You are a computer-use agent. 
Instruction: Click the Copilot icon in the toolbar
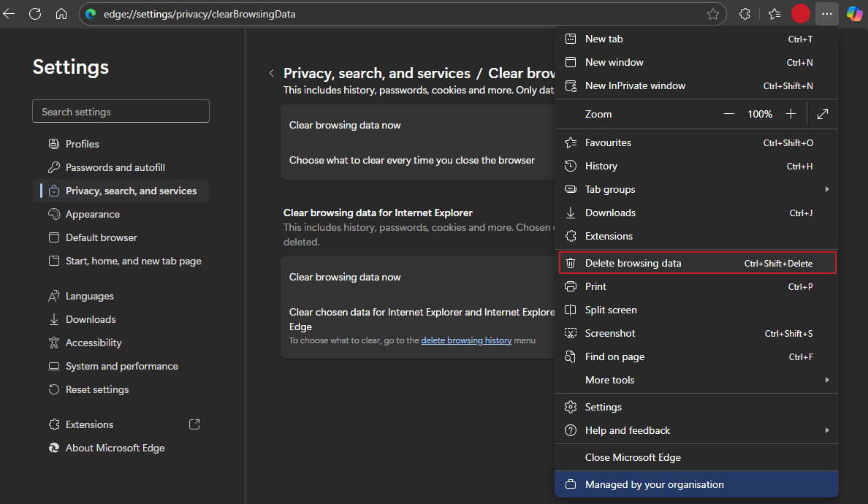(854, 14)
